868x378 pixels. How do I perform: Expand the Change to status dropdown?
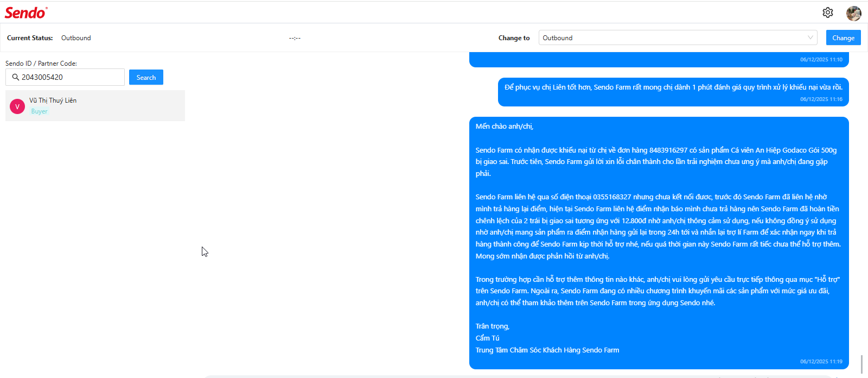click(x=678, y=37)
